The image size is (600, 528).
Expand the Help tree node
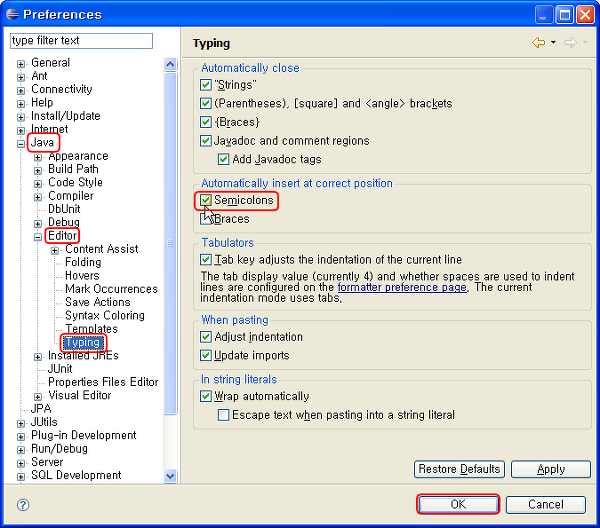click(x=21, y=104)
